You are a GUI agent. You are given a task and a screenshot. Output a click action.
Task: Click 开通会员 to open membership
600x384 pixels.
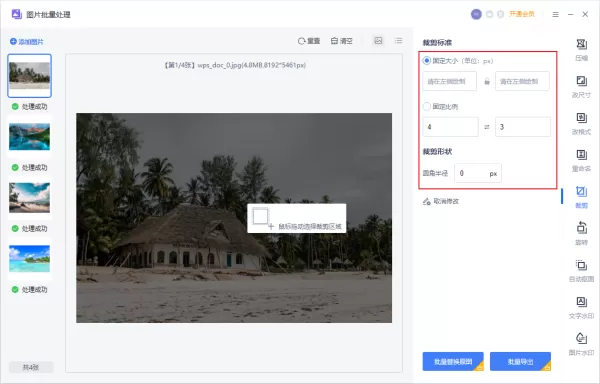pyautogui.click(x=522, y=14)
